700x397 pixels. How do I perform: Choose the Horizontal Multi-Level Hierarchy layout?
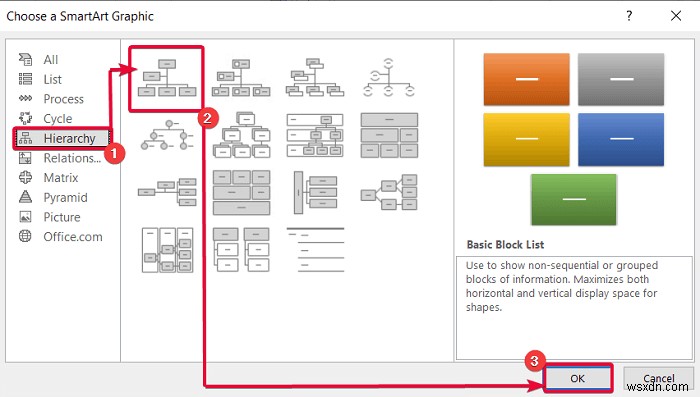(x=315, y=192)
